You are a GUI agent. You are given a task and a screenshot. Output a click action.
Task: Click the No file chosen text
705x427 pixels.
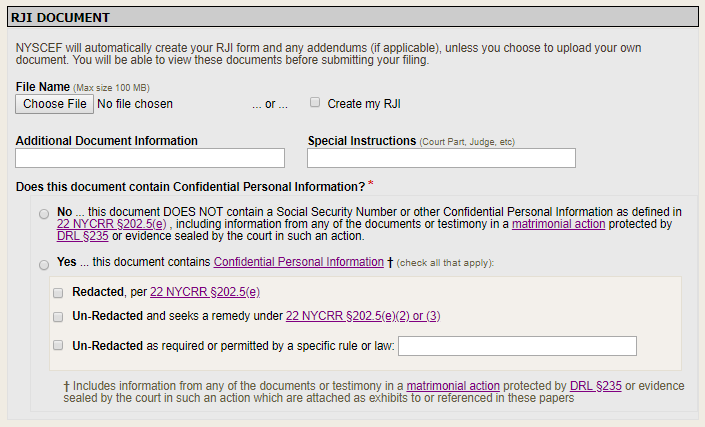click(x=135, y=104)
